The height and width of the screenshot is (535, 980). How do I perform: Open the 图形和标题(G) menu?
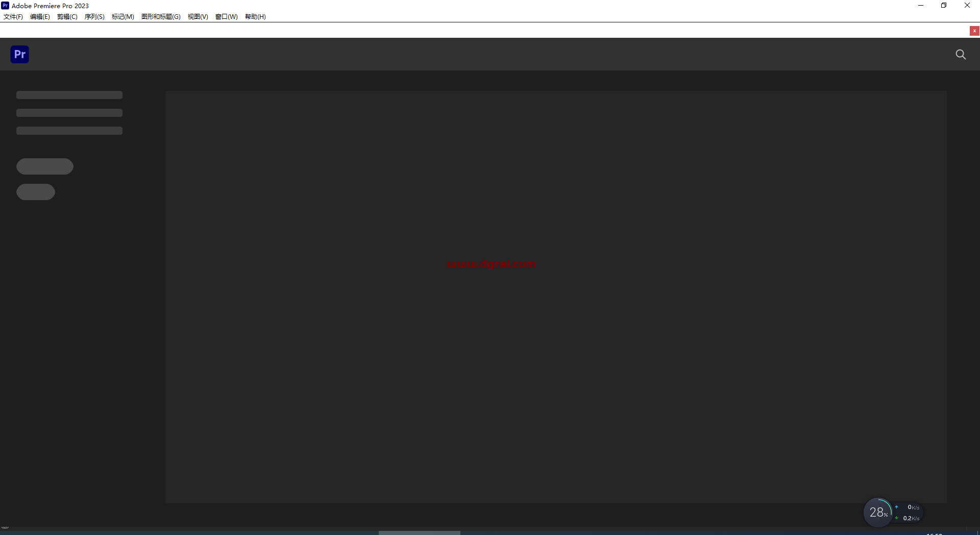pos(161,16)
